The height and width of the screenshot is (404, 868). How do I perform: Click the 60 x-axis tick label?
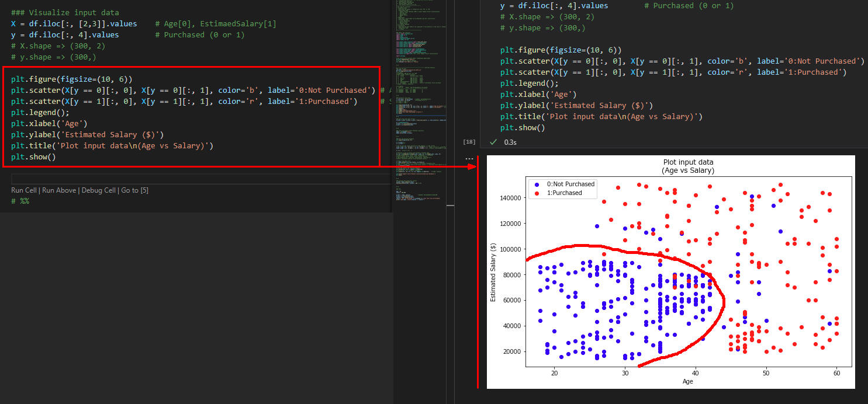[x=836, y=372]
